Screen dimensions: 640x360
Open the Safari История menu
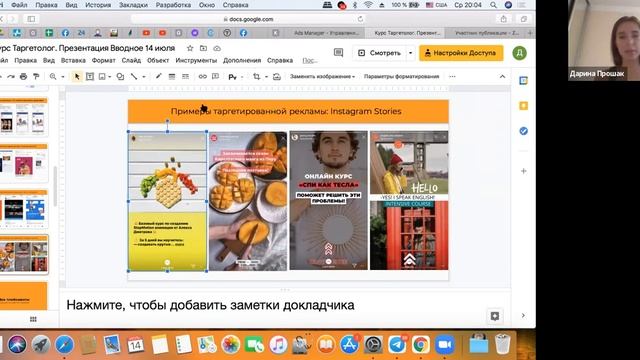point(98,5)
